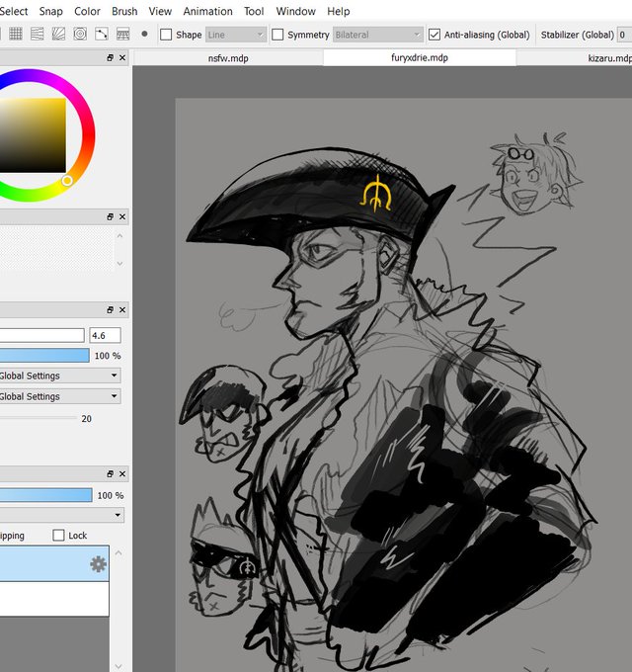This screenshot has height=672, width=632.
Task: Open the Shape type Line dropdown
Action: pyautogui.click(x=236, y=35)
